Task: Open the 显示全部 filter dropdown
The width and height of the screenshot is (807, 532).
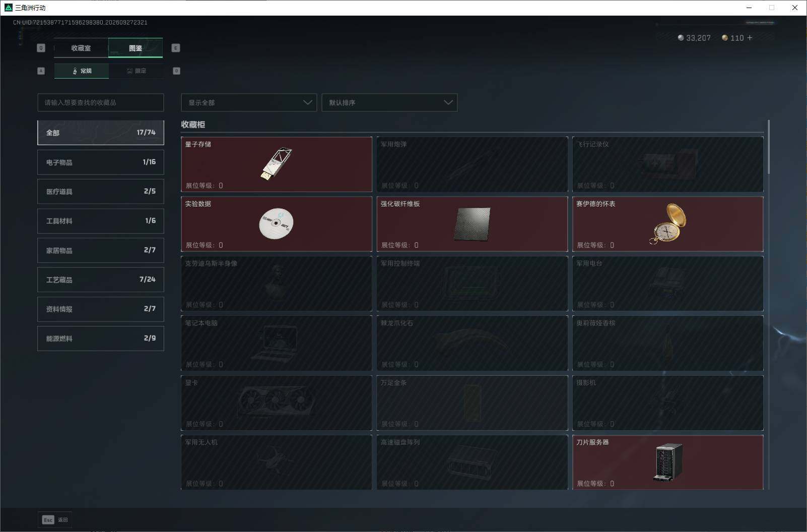Action: [249, 102]
